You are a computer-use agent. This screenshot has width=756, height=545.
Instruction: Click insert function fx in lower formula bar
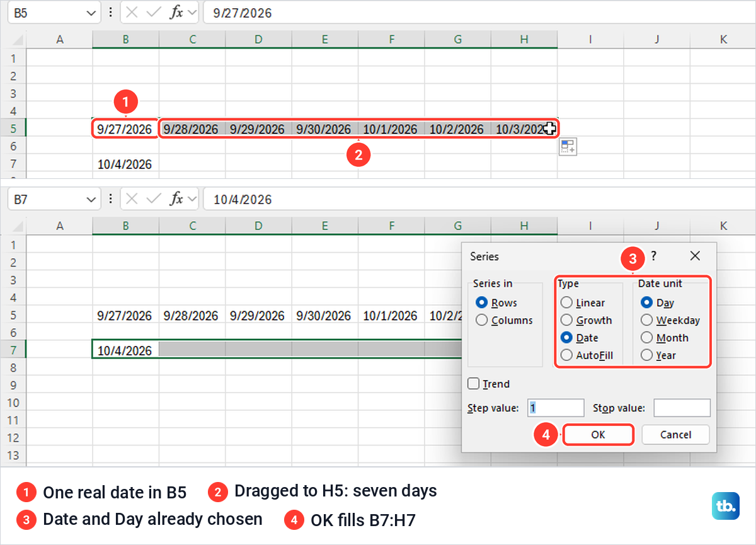pos(176,199)
